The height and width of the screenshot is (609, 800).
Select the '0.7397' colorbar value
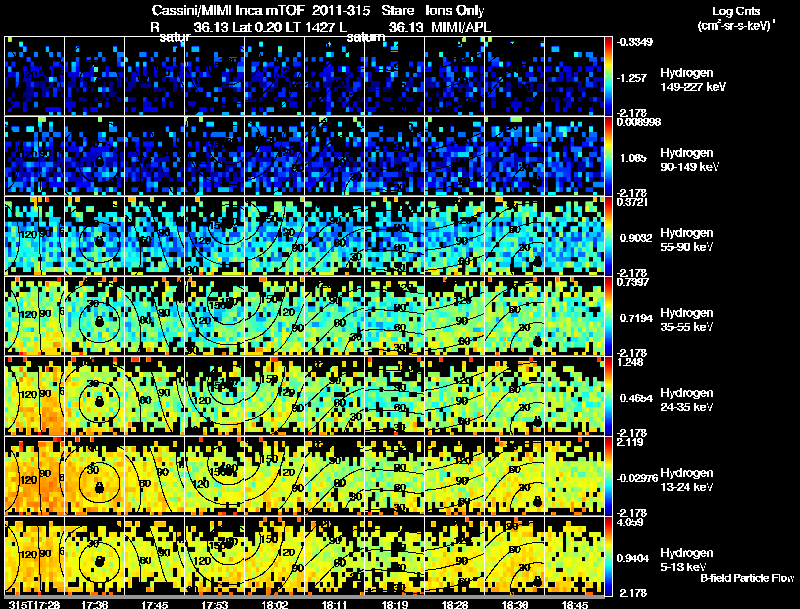pyautogui.click(x=632, y=282)
